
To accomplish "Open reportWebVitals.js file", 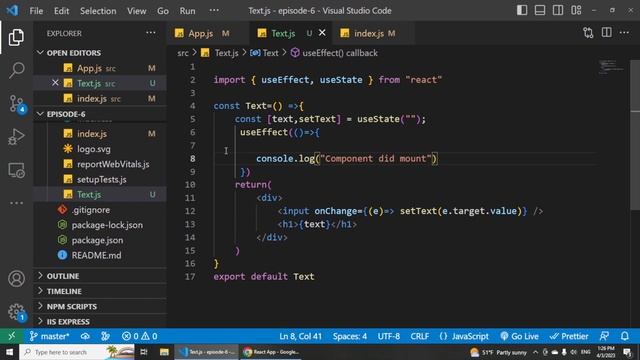I will [x=100, y=164].
